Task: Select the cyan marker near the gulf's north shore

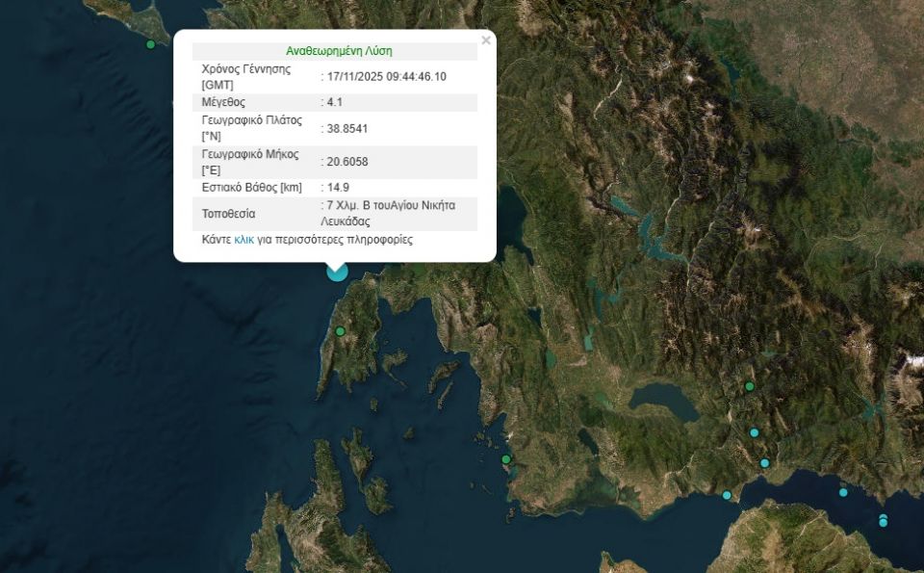Action: tap(765, 463)
